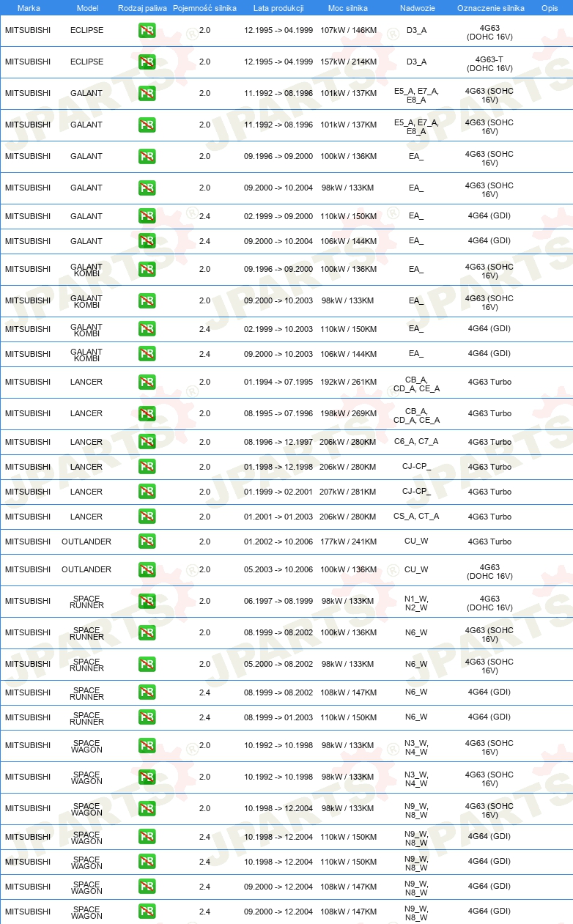Select production years 08.1996 -> 12.1997
The image size is (573, 924).
tap(278, 442)
